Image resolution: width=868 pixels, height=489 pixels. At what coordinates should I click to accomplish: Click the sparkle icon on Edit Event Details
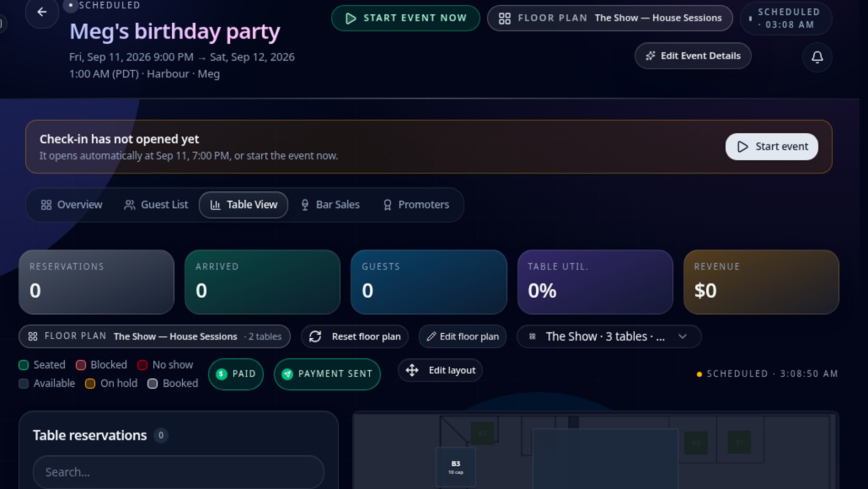coord(650,56)
